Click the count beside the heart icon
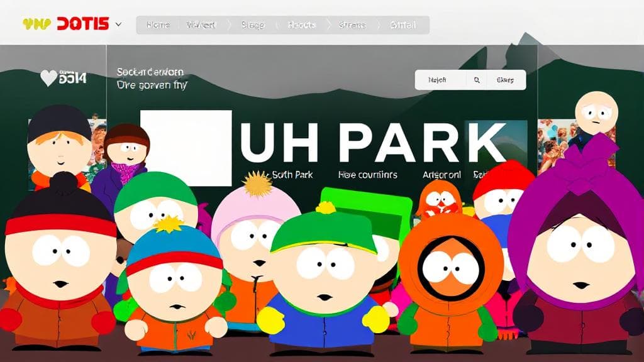The width and height of the screenshot is (644, 362). click(x=73, y=77)
